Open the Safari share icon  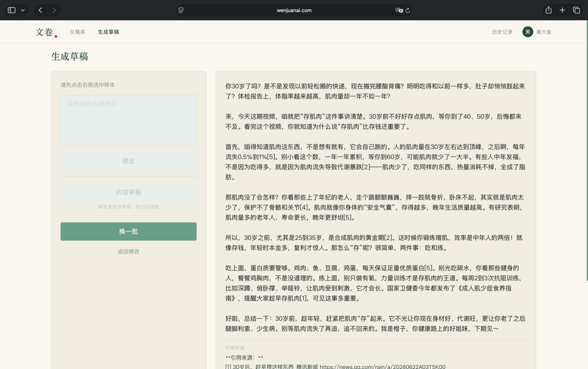pos(548,10)
